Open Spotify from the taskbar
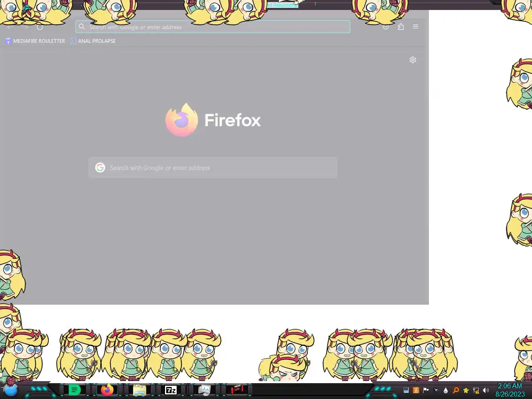532x399 pixels. (74, 390)
